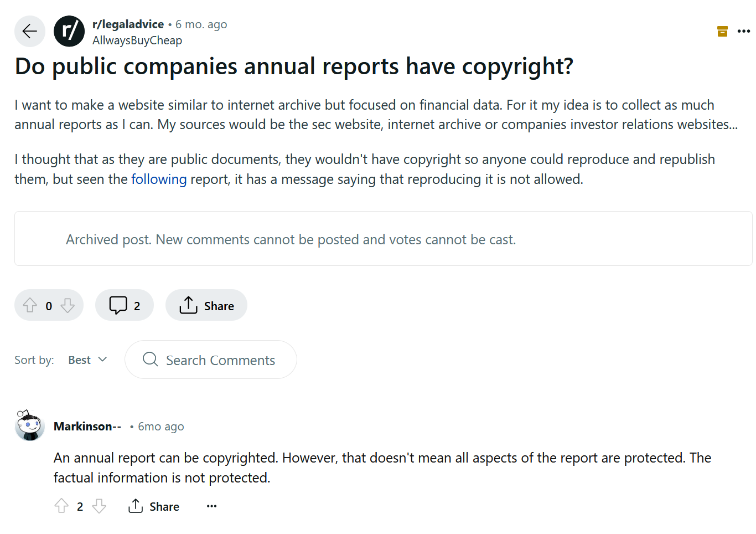Go to the r/legaladvice community link
Image resolution: width=756 pixels, height=534 pixels.
(128, 24)
